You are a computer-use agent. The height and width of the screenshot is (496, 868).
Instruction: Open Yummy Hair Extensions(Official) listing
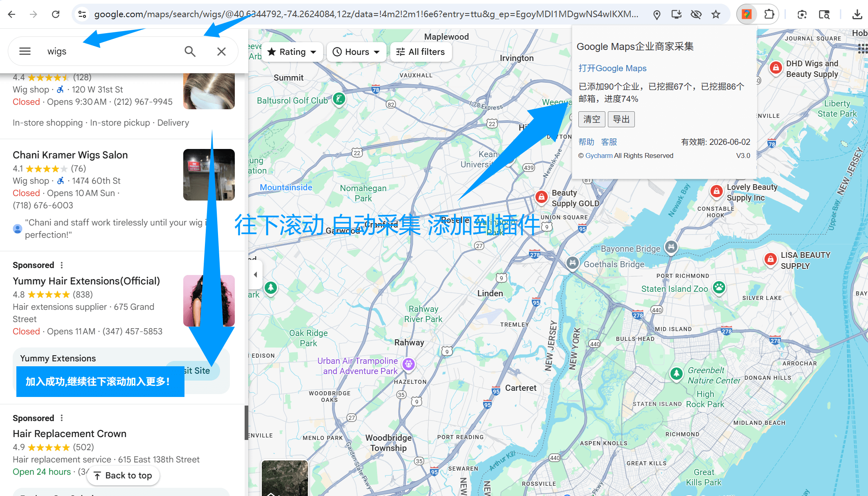tap(86, 281)
